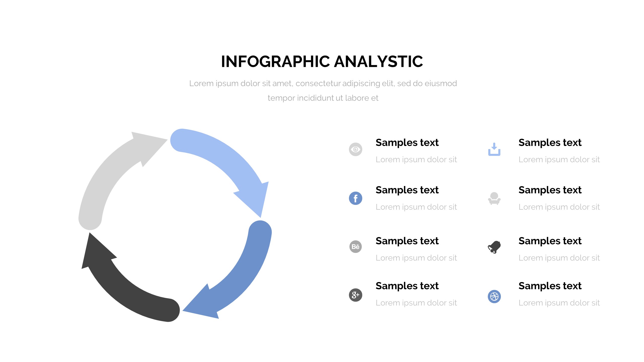This screenshot has width=644, height=362.
Task: Select "Samples text" heading beside the eye icon
Action: 407,143
